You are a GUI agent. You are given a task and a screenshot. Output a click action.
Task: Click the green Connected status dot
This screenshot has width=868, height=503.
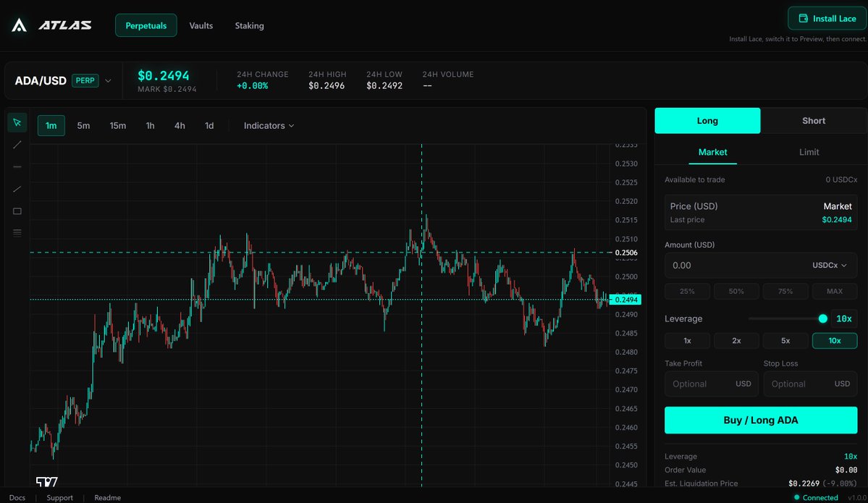796,497
